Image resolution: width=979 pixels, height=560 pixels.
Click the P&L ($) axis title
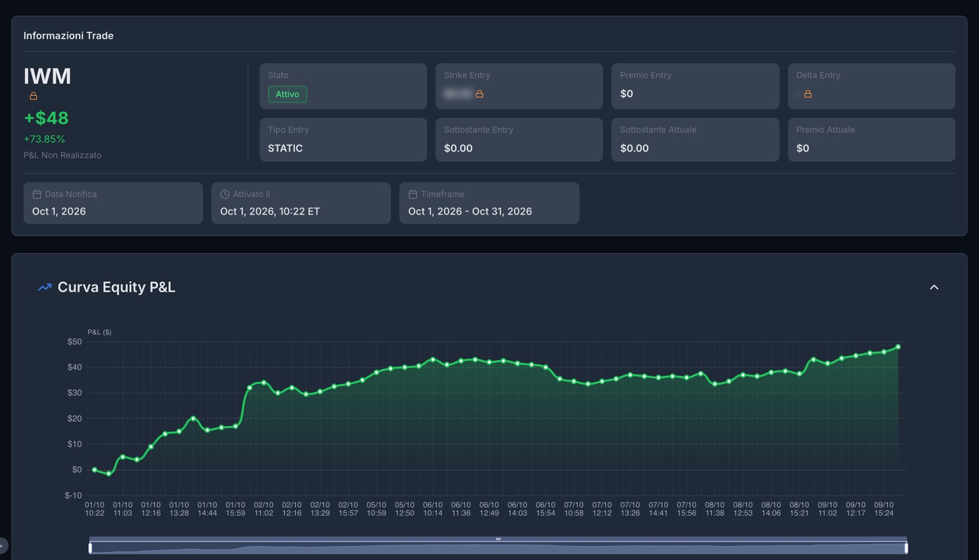click(99, 332)
